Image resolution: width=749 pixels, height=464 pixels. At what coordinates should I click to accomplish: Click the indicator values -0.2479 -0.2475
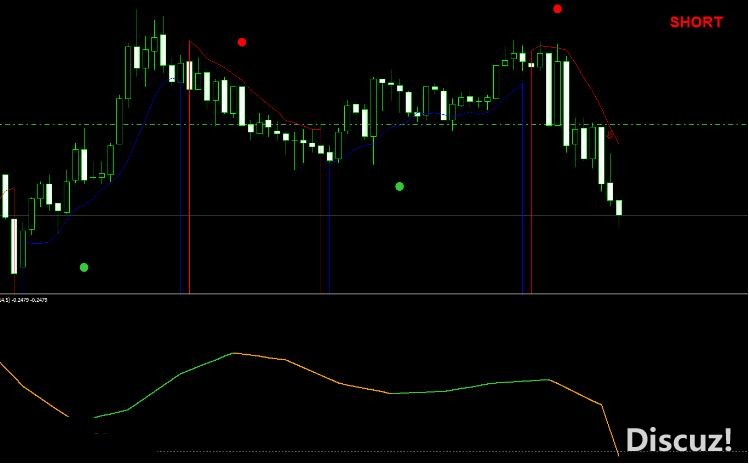coord(28,300)
